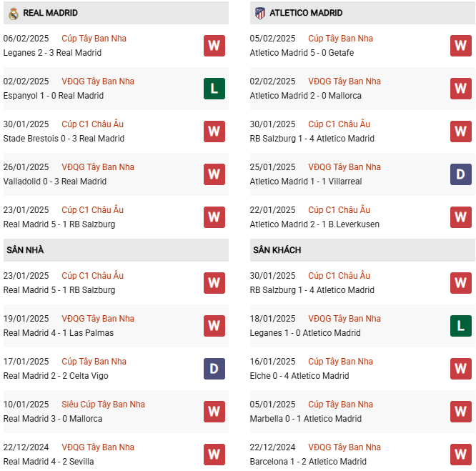476x471 pixels.
Task: Click the D badge for Villarreal match
Action: tap(460, 174)
